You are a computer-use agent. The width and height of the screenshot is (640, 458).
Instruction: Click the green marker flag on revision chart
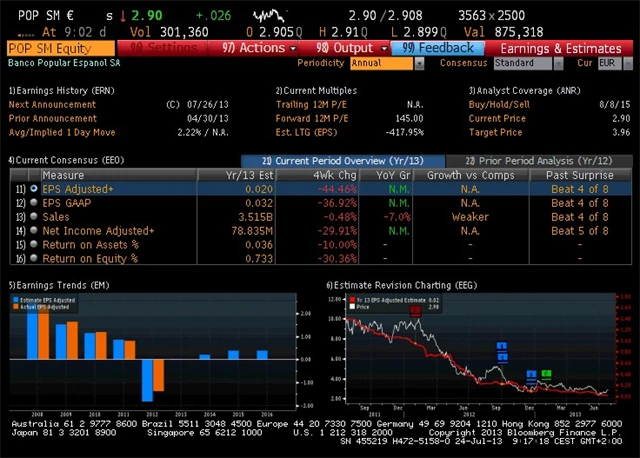click(x=545, y=375)
